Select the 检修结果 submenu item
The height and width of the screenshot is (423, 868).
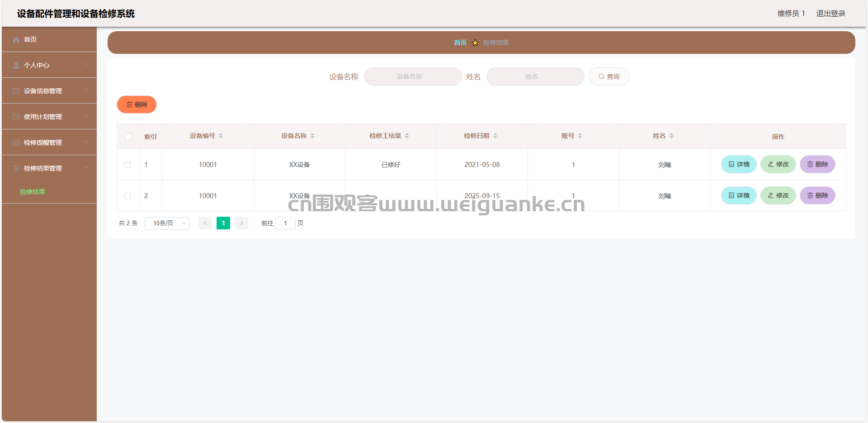click(33, 192)
